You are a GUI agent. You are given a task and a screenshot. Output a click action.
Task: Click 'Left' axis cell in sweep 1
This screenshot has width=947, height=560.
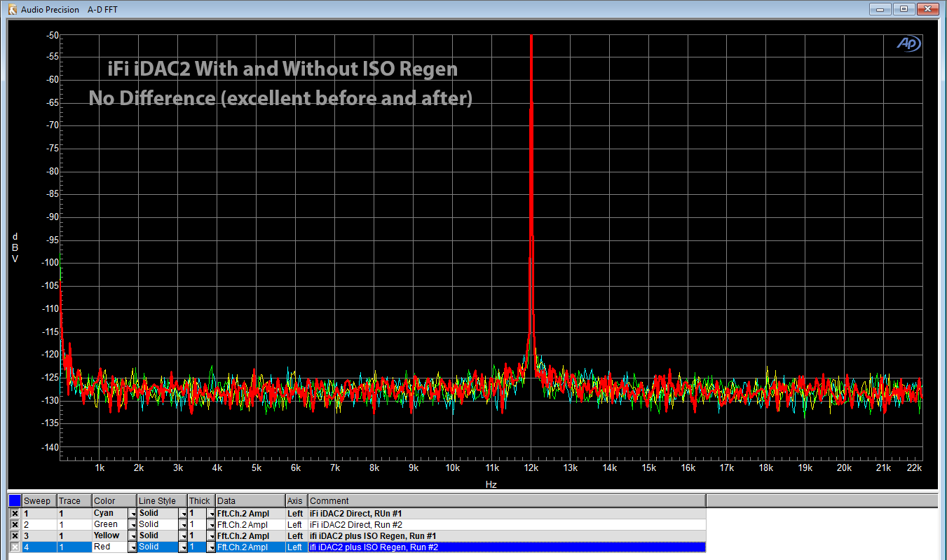pos(295,513)
